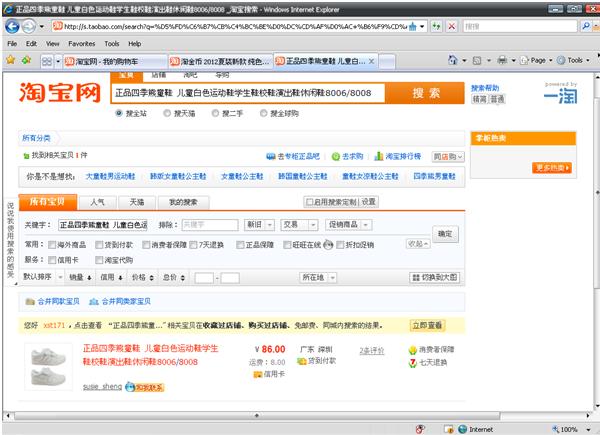
Task: Click the 合并同卖家宝贝 icon
Action: [x=94, y=301]
